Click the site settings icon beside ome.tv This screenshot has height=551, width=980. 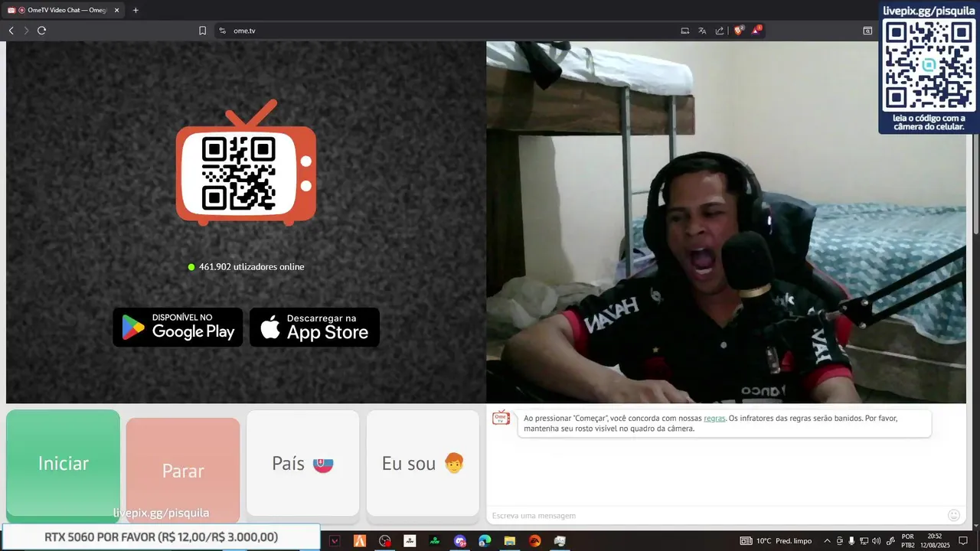tap(222, 31)
